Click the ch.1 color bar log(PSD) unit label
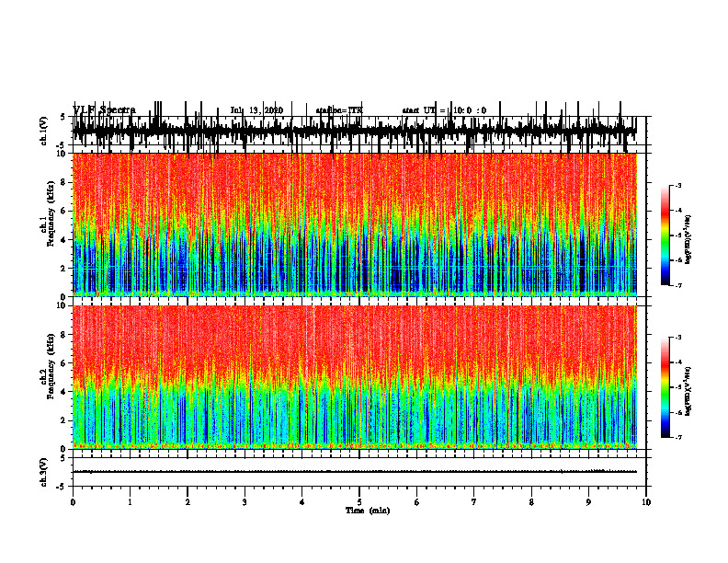Screen dimensions: 728x563 tap(688, 239)
